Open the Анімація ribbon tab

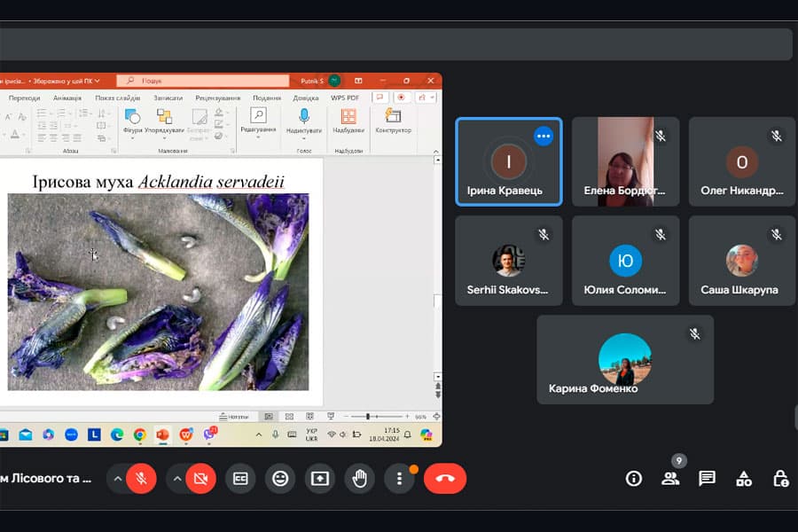click(x=67, y=98)
